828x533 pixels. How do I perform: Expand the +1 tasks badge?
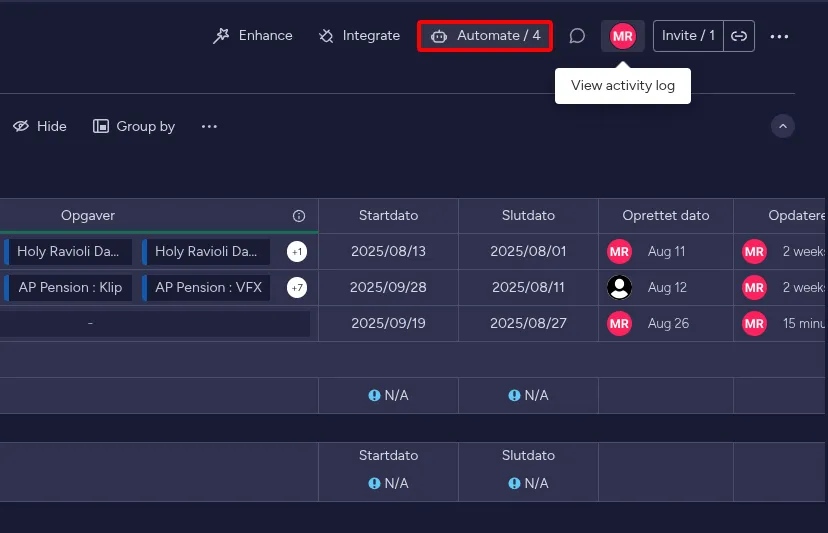click(297, 252)
